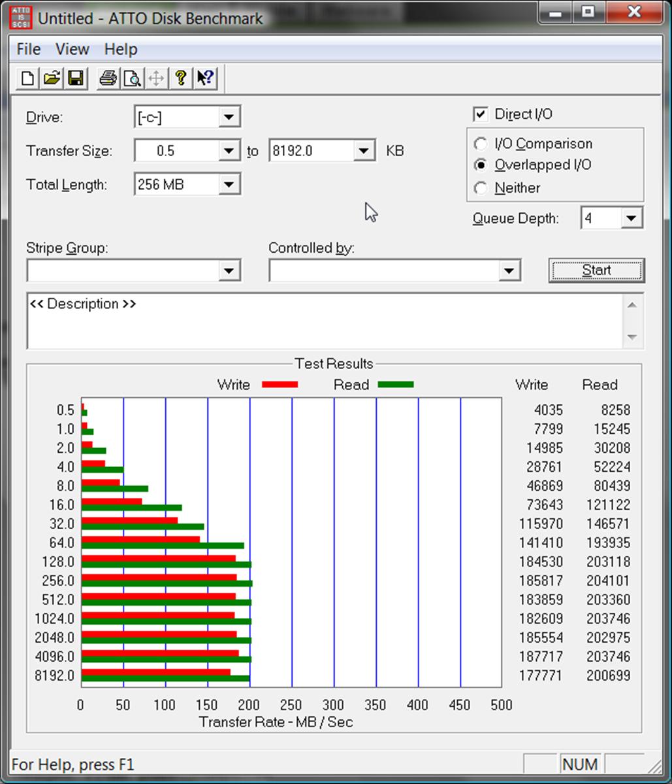Select the I/O Comparison radio button
This screenshot has width=672, height=784.
481,144
